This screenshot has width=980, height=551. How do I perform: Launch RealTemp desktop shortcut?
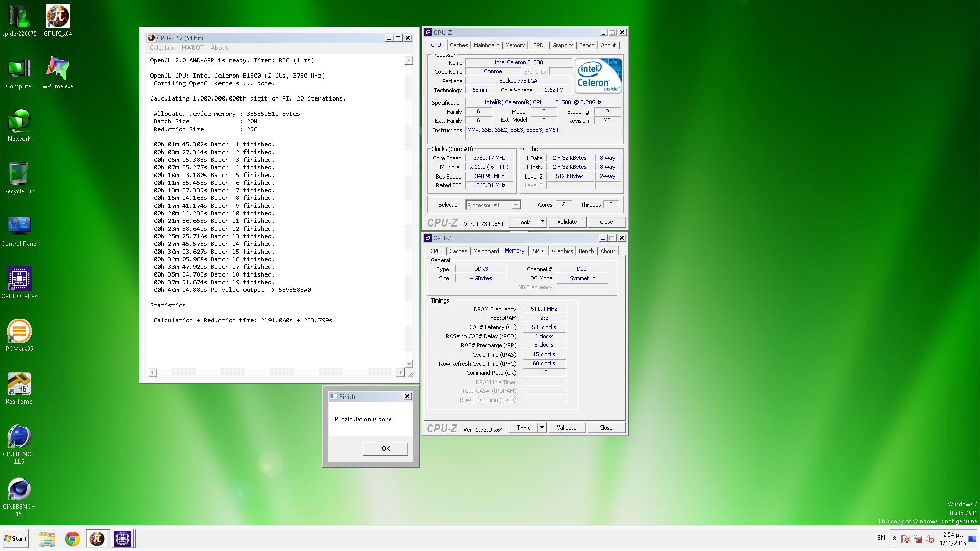click(x=19, y=388)
